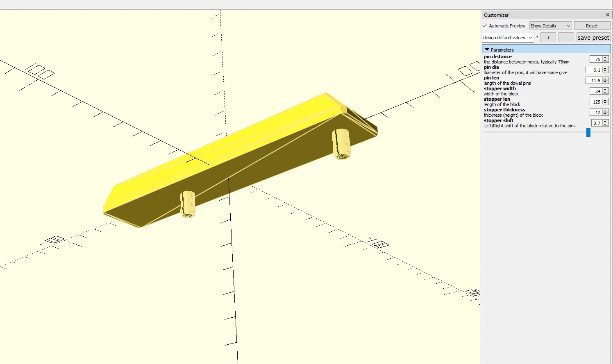This screenshot has width=613, height=364.
Task: Click the 'pin distance' parameter label
Action: 497,57
